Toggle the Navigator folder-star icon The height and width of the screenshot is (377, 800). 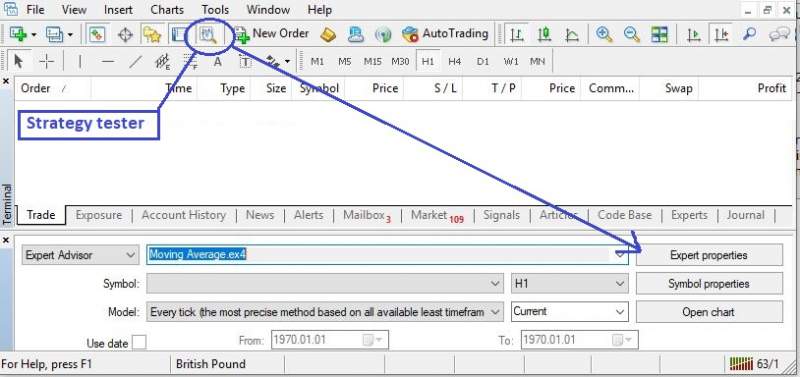[x=152, y=35]
